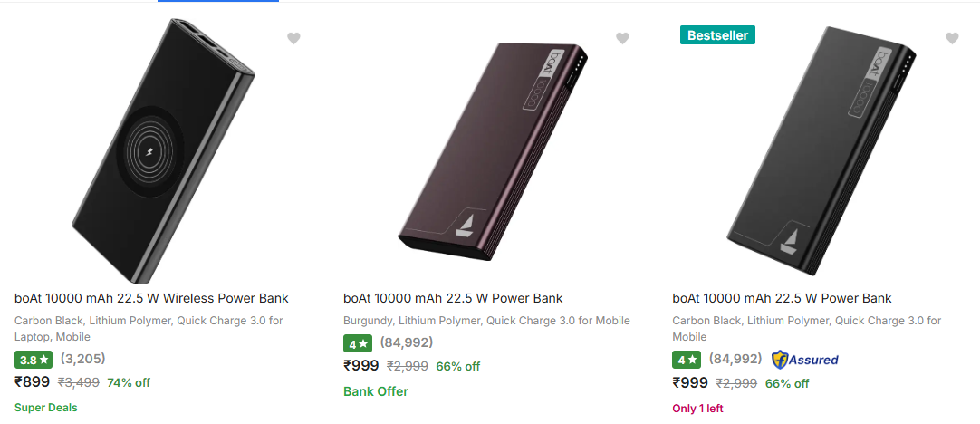Click the Bank Offer label
Screen dimensions: 980x424
376,391
